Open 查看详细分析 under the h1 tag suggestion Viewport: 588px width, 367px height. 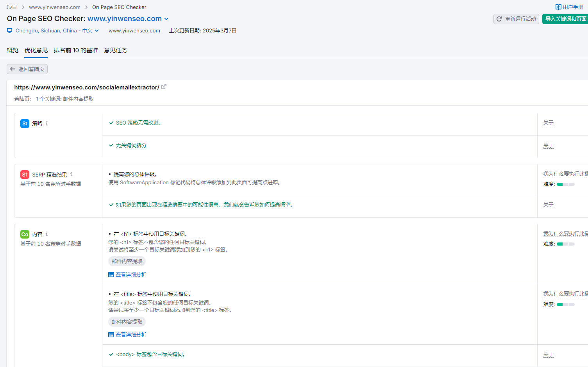[127, 274]
